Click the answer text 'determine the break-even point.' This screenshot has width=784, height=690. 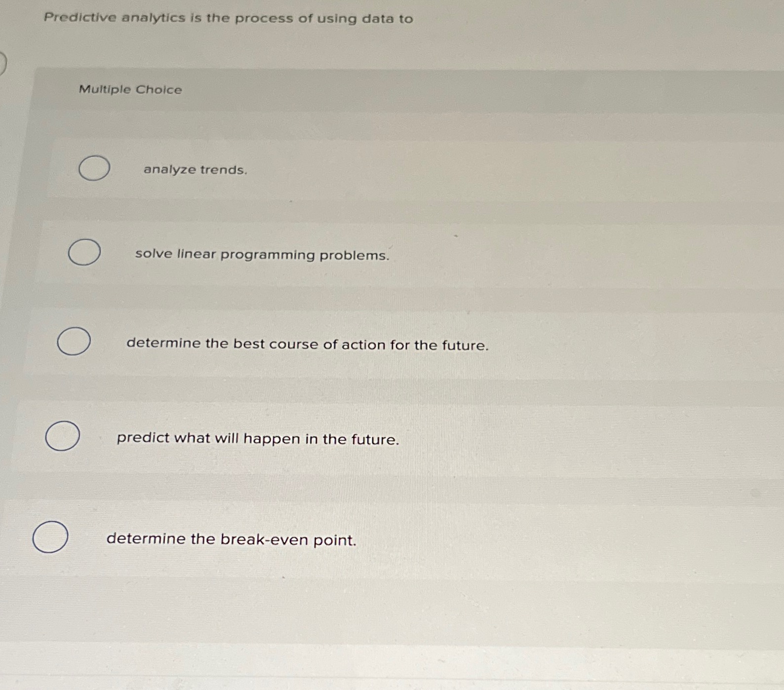coord(232,539)
